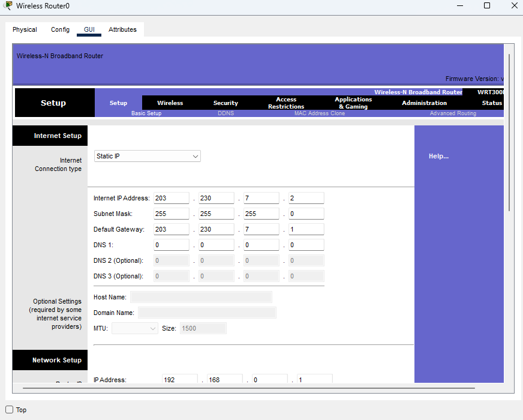
Task: Click the Firmware Version text
Action: (x=474, y=79)
